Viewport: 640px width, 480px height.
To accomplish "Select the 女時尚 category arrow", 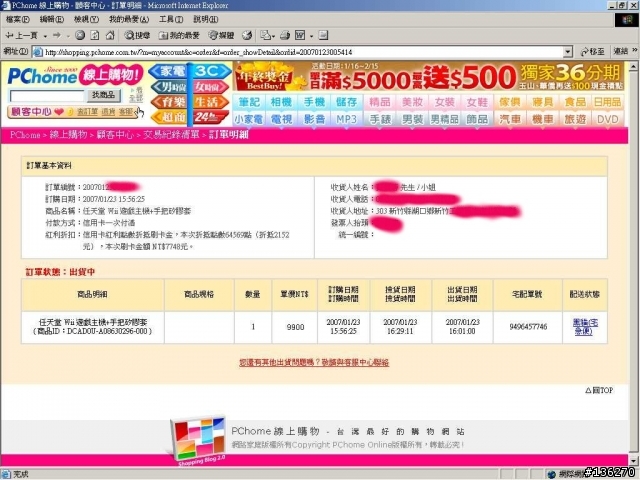I will pyautogui.click(x=209, y=87).
